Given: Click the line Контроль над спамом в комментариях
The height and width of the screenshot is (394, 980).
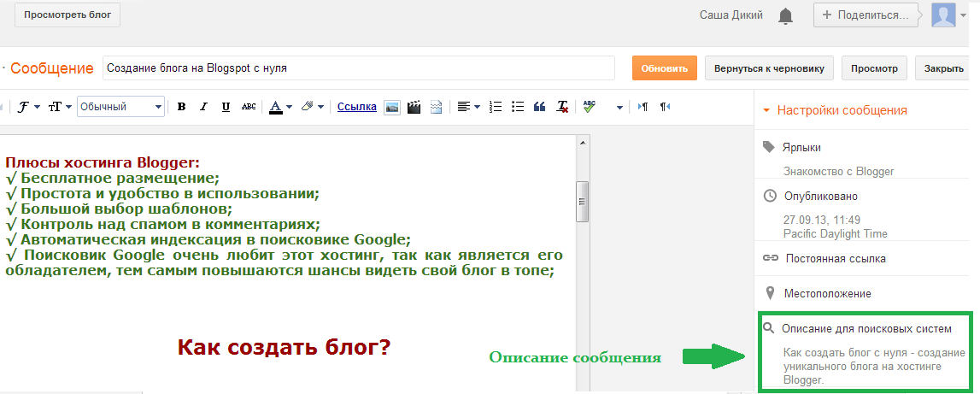Looking at the screenshot, I should [162, 224].
